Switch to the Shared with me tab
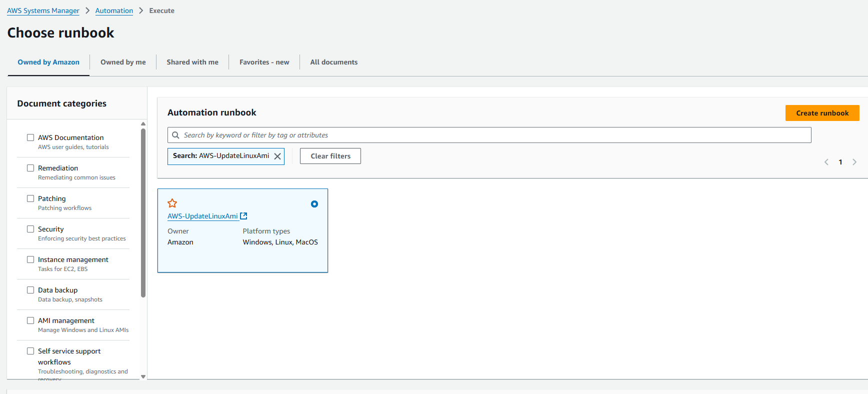This screenshot has height=394, width=868. [x=192, y=62]
